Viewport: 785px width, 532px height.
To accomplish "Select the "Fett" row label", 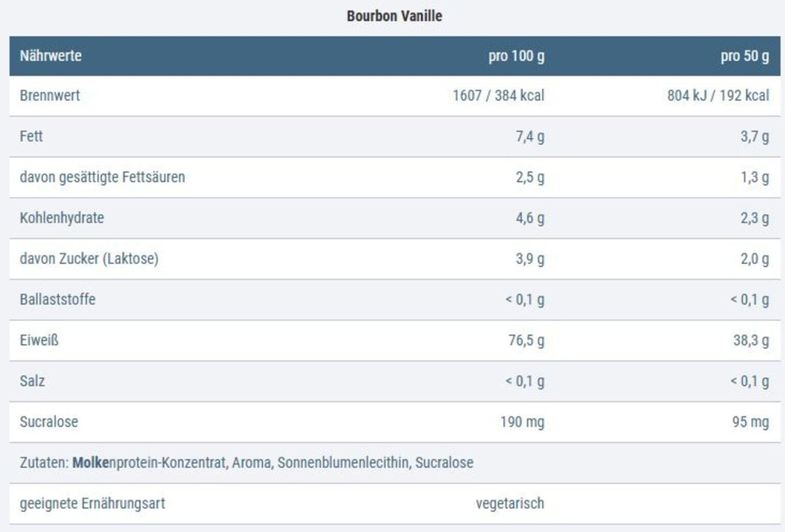I will tap(31, 137).
